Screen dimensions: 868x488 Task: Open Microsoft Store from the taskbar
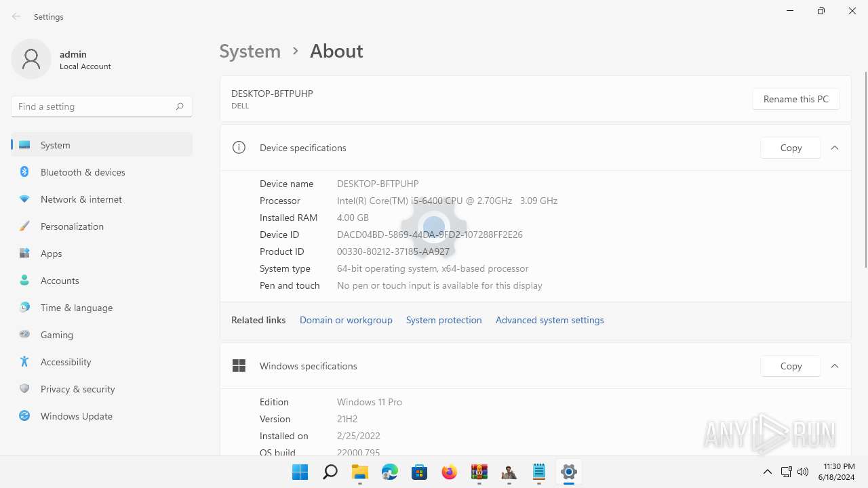[x=419, y=472]
